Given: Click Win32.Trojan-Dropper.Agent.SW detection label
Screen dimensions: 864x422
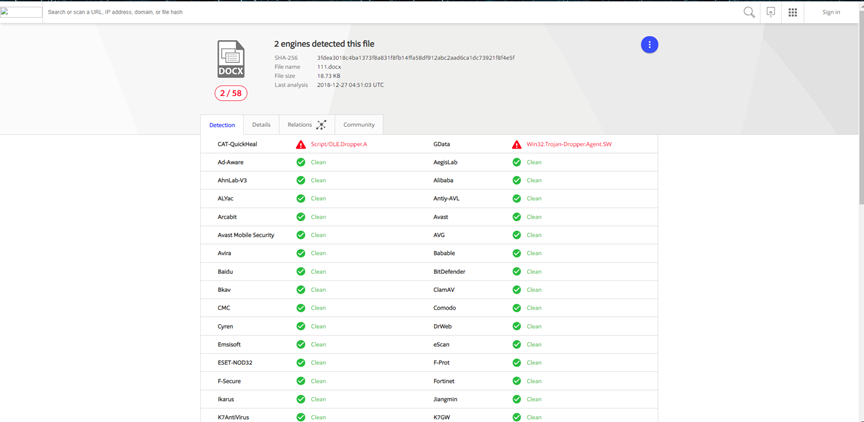Looking at the screenshot, I should 569,144.
